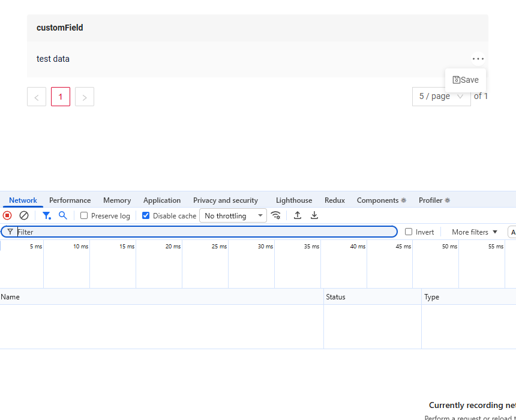
Task: Open network search with magnifier icon
Action: click(x=62, y=215)
